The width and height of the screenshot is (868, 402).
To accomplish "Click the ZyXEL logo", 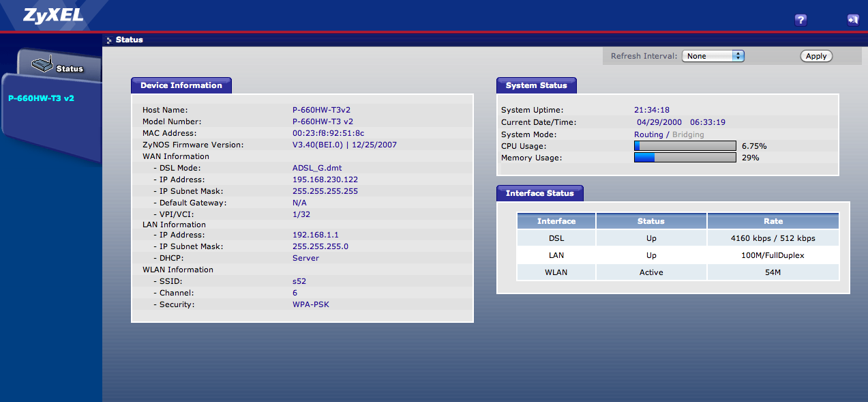I will (x=54, y=15).
